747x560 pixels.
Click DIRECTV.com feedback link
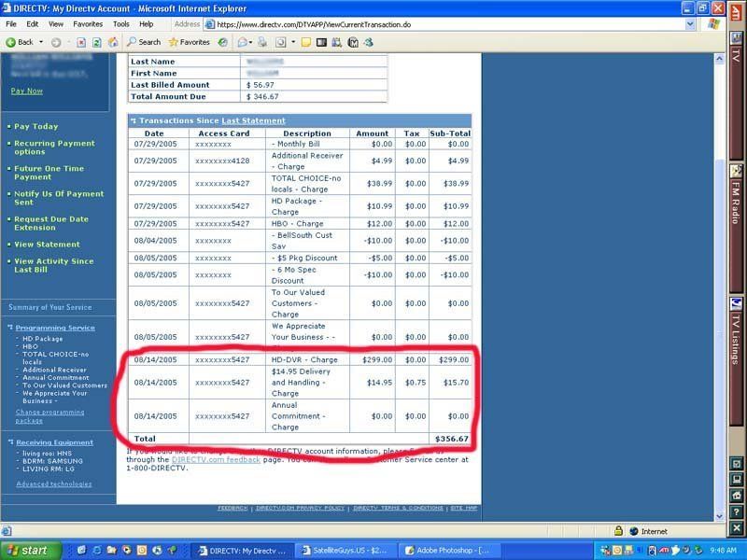tap(216, 459)
